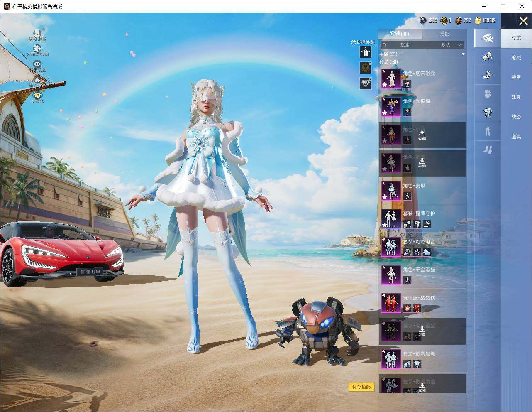Switch to the 枪械 tab
Viewport: 532px width, 412px height.
[516, 58]
